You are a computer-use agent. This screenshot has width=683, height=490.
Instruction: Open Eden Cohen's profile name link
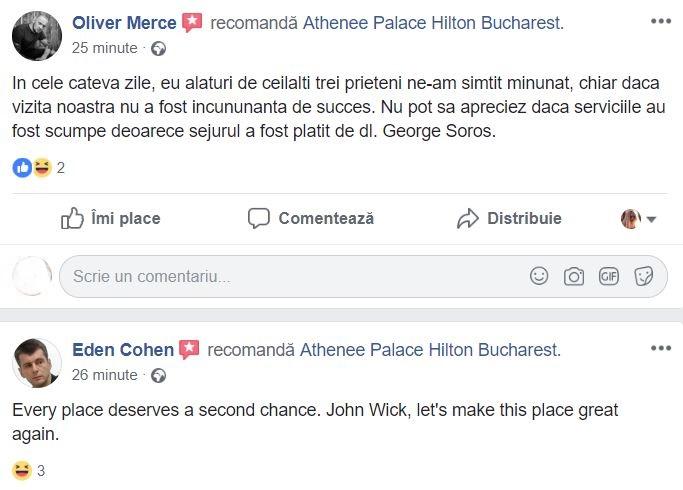123,350
